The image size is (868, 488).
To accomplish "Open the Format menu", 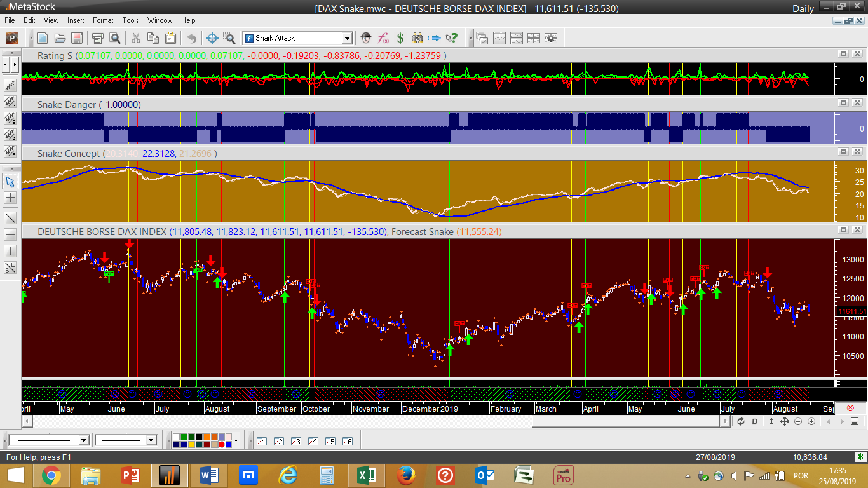I will [x=103, y=20].
